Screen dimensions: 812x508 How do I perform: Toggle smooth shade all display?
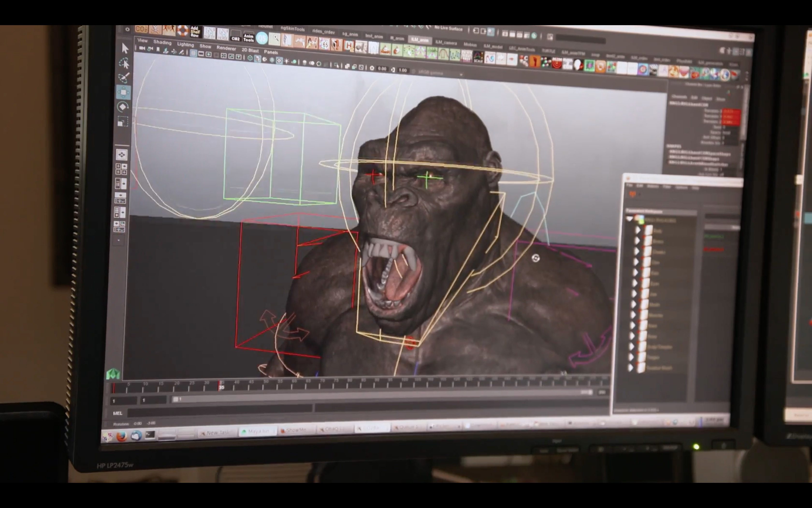click(257, 59)
